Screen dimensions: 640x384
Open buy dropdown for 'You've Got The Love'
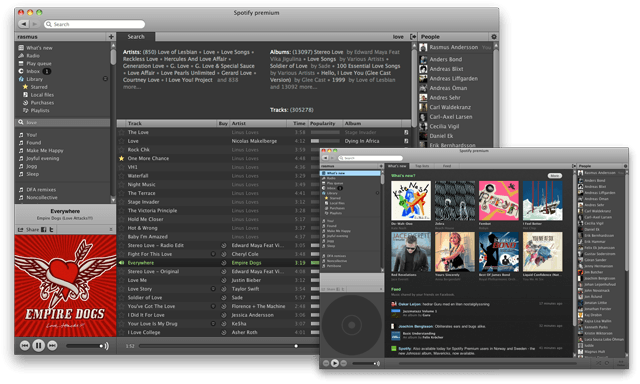coord(213,306)
